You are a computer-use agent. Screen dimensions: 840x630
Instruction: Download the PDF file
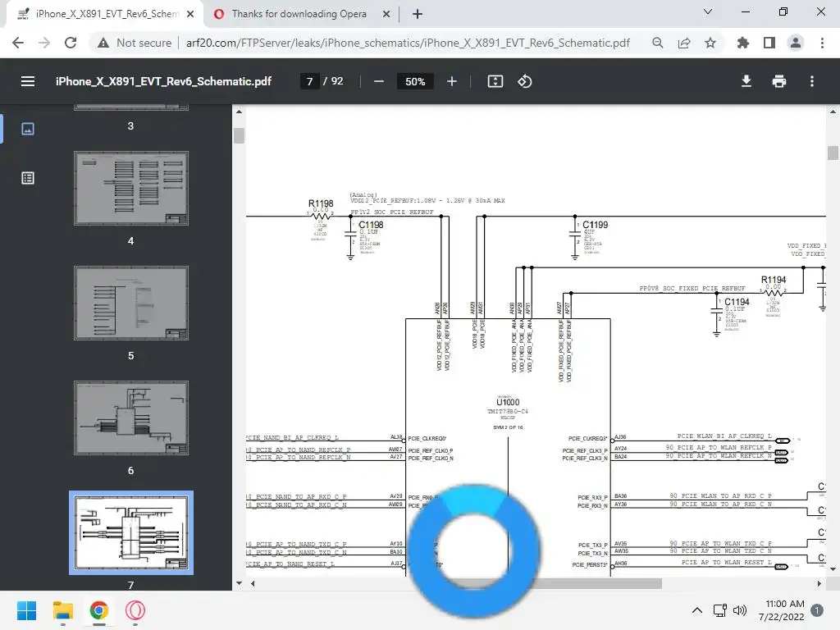[x=746, y=81]
